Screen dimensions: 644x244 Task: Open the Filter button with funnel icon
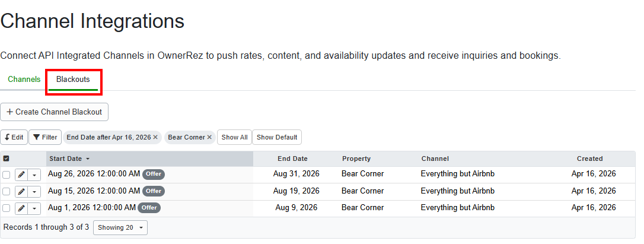(45, 137)
